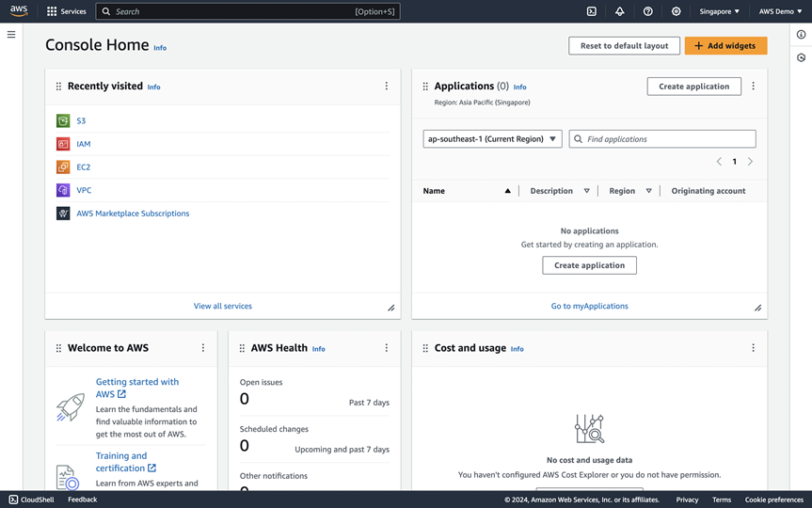Expand the ap-southeast-1 region filter dropdown

(492, 139)
